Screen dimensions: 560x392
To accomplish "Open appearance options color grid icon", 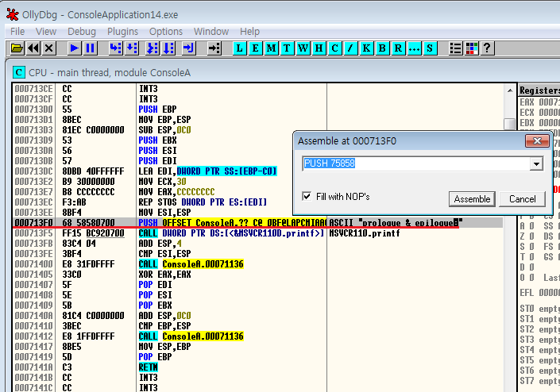I will click(x=471, y=48).
